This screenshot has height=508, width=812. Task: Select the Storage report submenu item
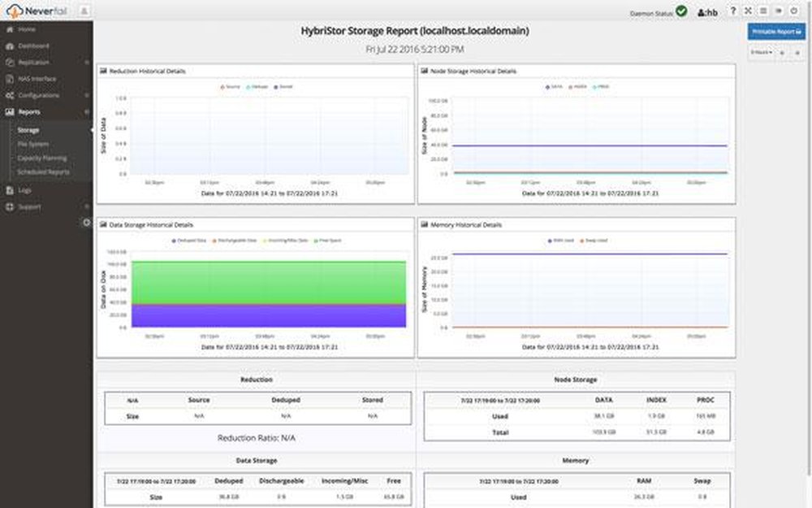pyautogui.click(x=28, y=130)
